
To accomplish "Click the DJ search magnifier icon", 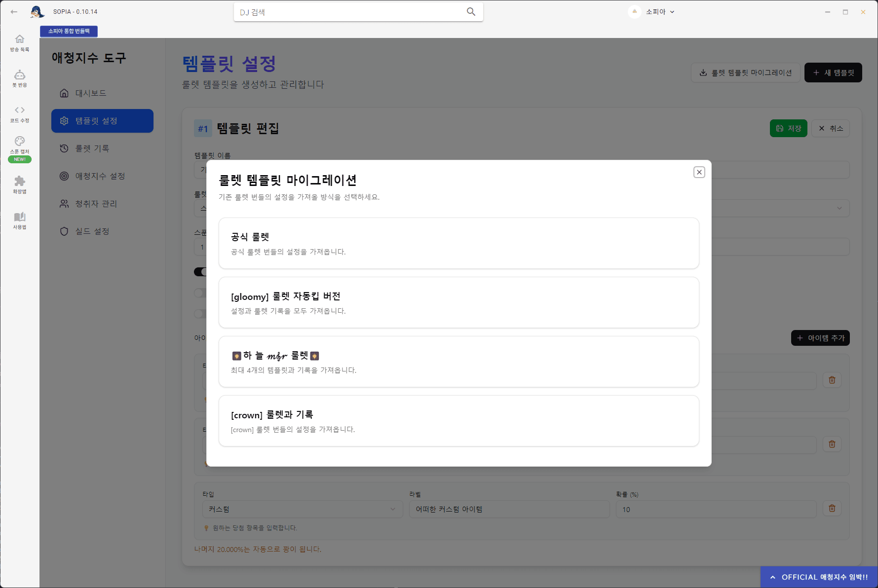I will [471, 12].
